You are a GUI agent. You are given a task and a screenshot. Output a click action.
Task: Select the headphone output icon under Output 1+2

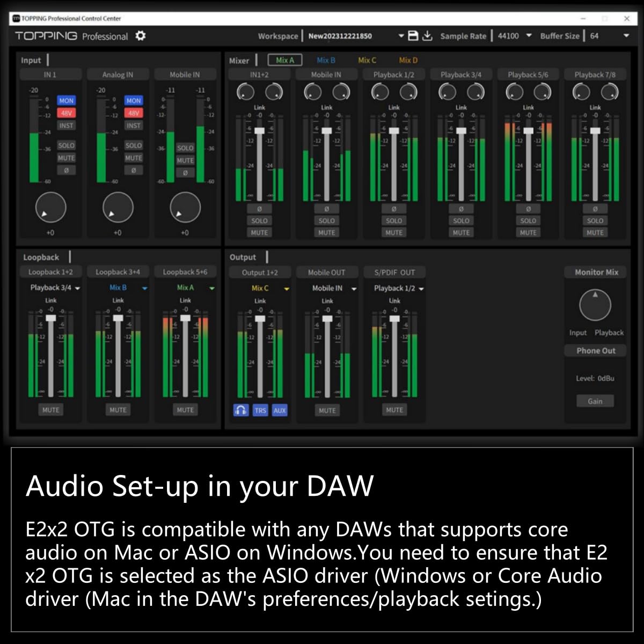pyautogui.click(x=241, y=411)
